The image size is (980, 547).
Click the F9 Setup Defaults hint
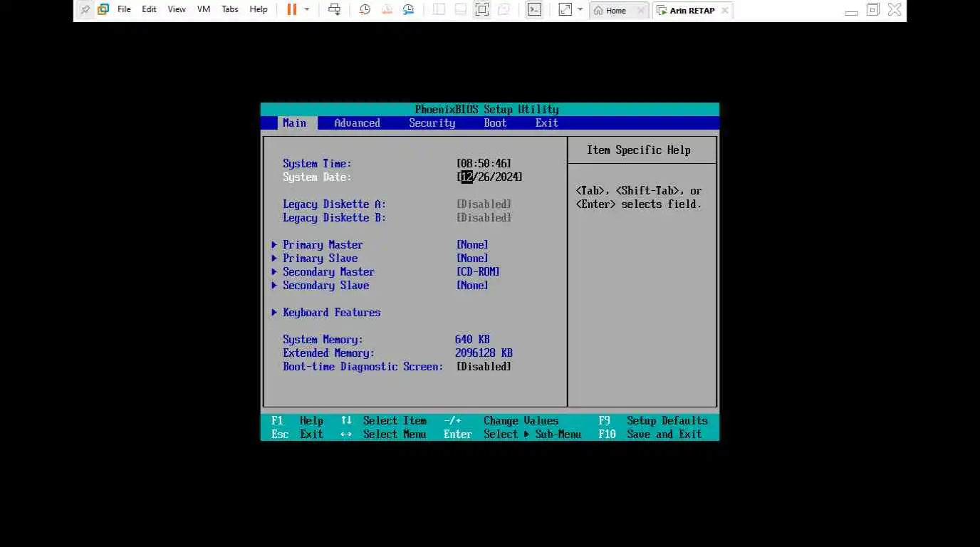pos(653,421)
